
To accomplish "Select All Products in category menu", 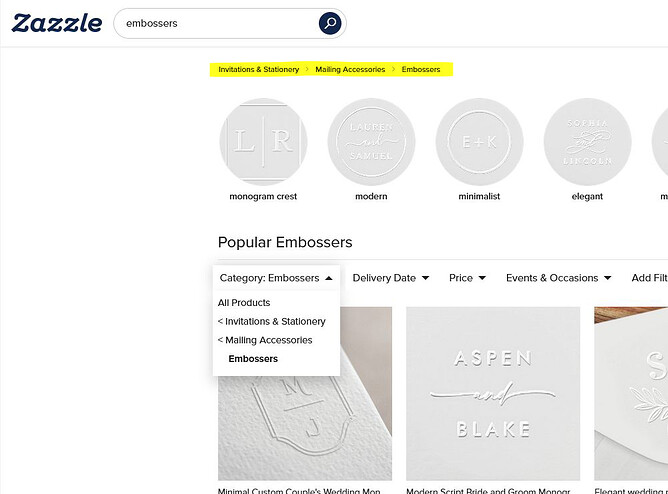I will pos(244,303).
